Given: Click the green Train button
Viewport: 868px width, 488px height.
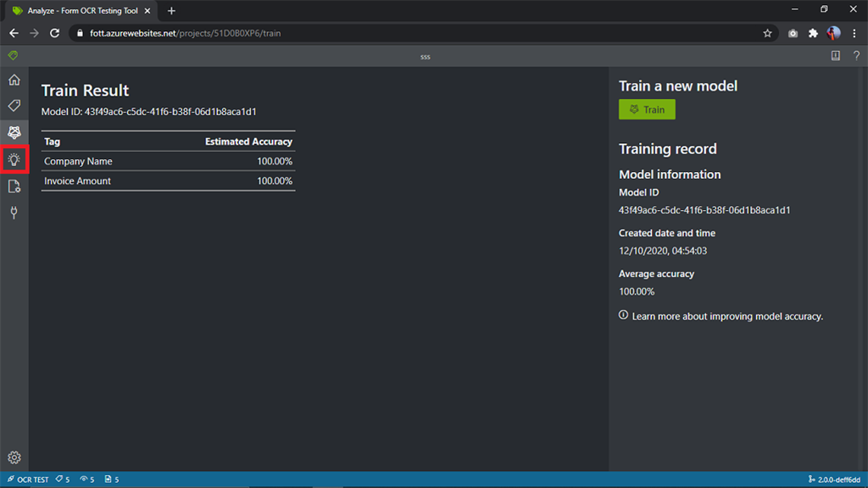Looking at the screenshot, I should [x=647, y=109].
